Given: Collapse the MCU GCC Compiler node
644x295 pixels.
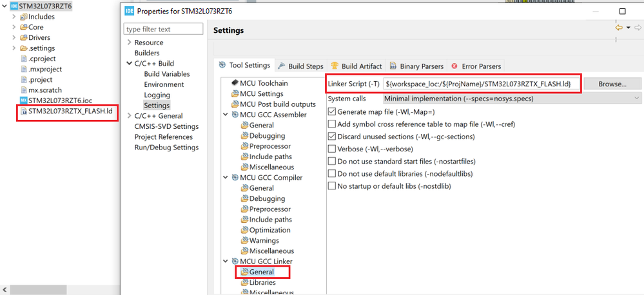Looking at the screenshot, I should (x=225, y=178).
